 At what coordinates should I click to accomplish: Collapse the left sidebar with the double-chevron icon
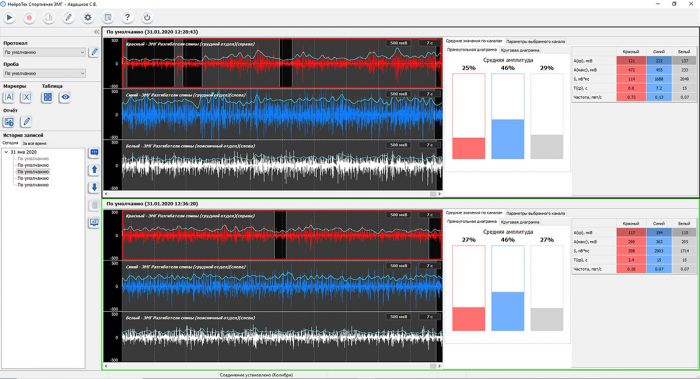(96, 32)
